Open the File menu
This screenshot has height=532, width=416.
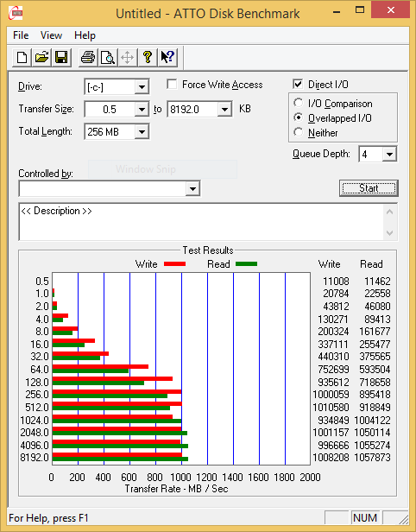click(x=21, y=35)
